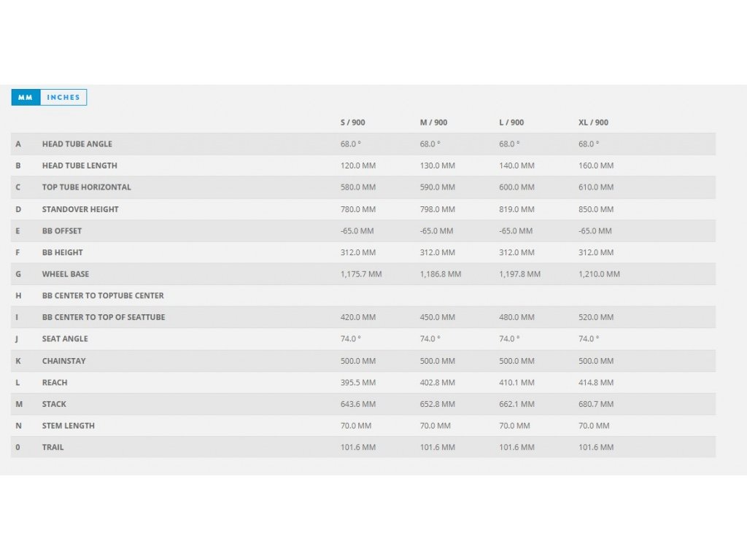Viewport: 747px width, 560px height.
Task: Select wheel base value 1,197.8 MM
Action: 519,274
